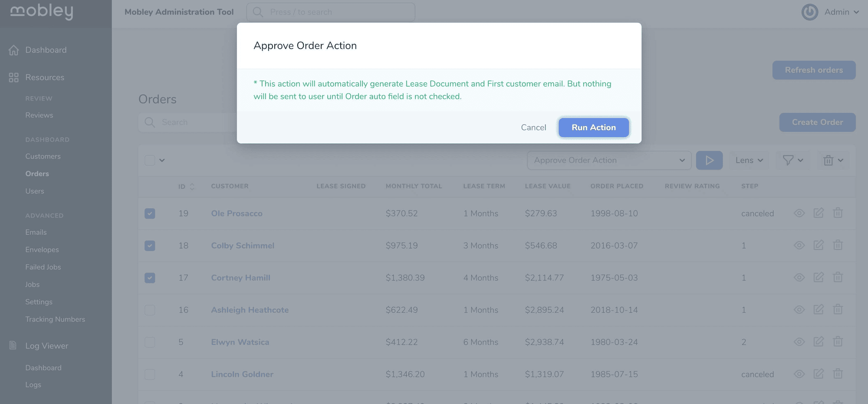Open Customers in sidebar
The height and width of the screenshot is (404, 868).
tap(43, 156)
